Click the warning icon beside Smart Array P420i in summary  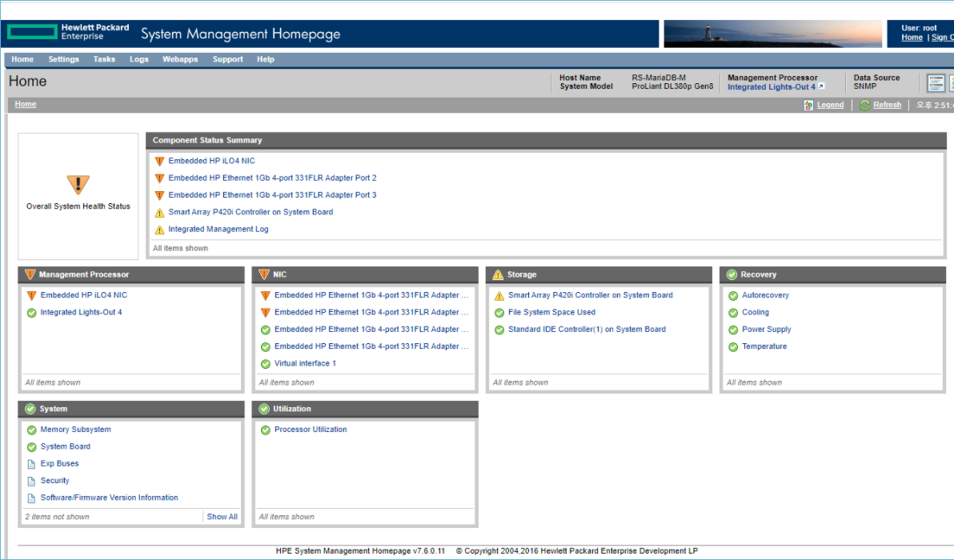pos(159,212)
